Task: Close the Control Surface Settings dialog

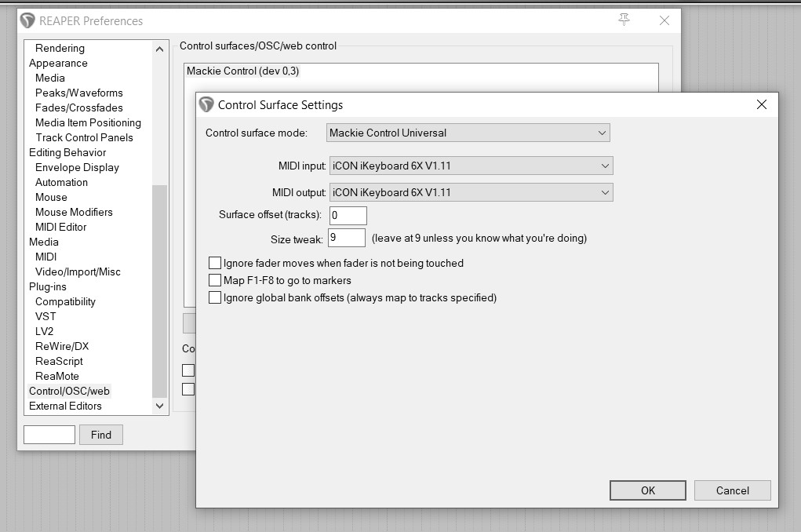Action: coord(761,105)
